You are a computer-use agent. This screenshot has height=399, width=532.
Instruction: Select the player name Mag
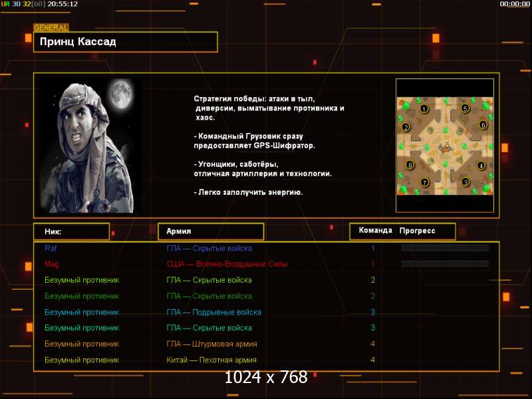coord(51,264)
